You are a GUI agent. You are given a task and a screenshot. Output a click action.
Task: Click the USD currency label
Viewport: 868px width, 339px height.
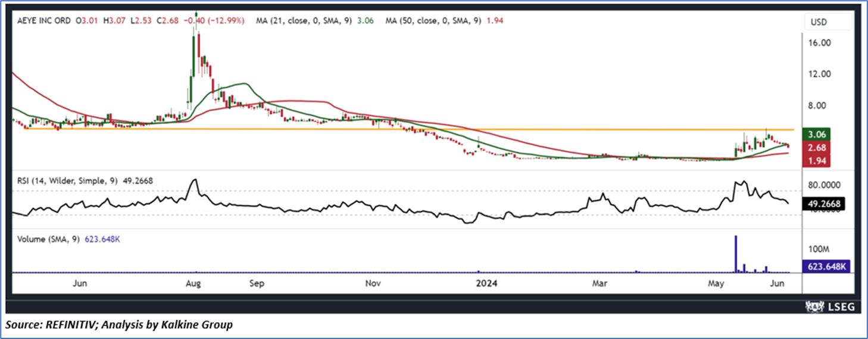click(819, 23)
